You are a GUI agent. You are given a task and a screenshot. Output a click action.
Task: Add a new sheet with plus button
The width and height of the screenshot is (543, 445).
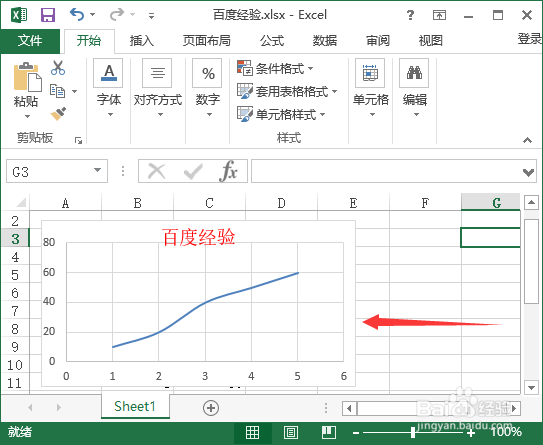pyautogui.click(x=211, y=408)
